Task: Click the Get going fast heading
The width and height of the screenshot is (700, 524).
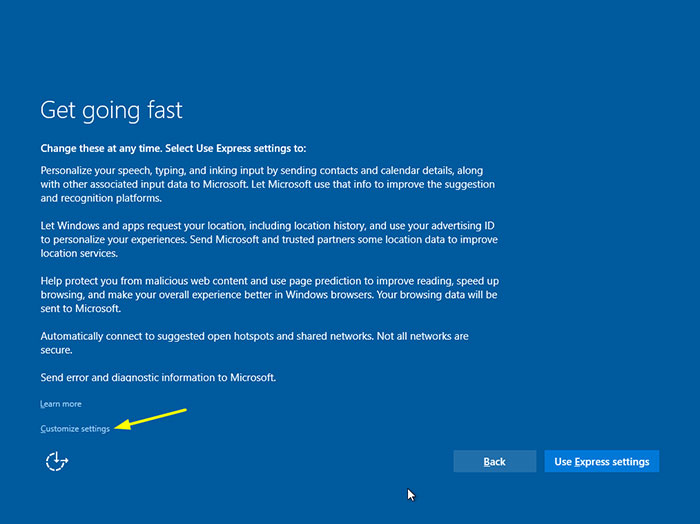Action: pos(112,110)
